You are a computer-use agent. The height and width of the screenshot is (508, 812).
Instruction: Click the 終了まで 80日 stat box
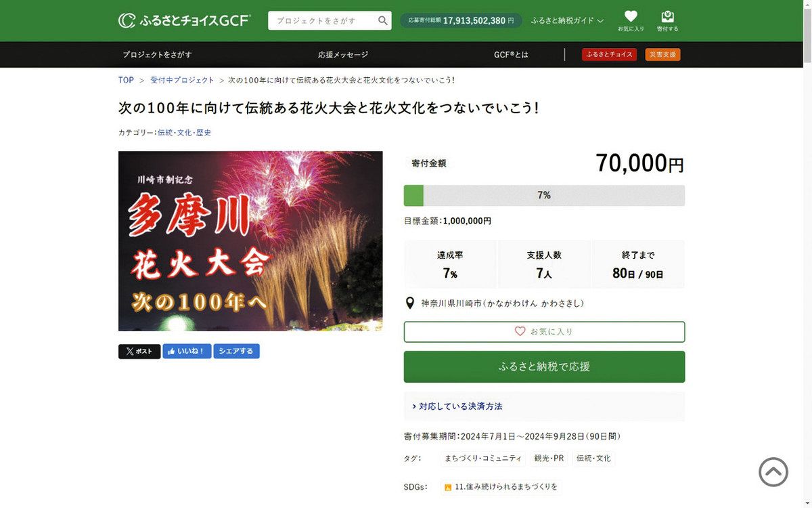pyautogui.click(x=638, y=264)
